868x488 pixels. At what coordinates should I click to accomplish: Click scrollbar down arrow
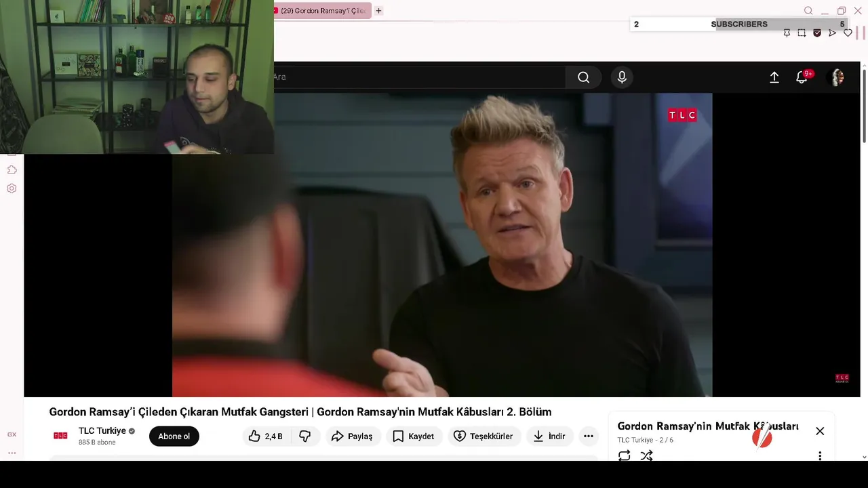[x=864, y=457]
